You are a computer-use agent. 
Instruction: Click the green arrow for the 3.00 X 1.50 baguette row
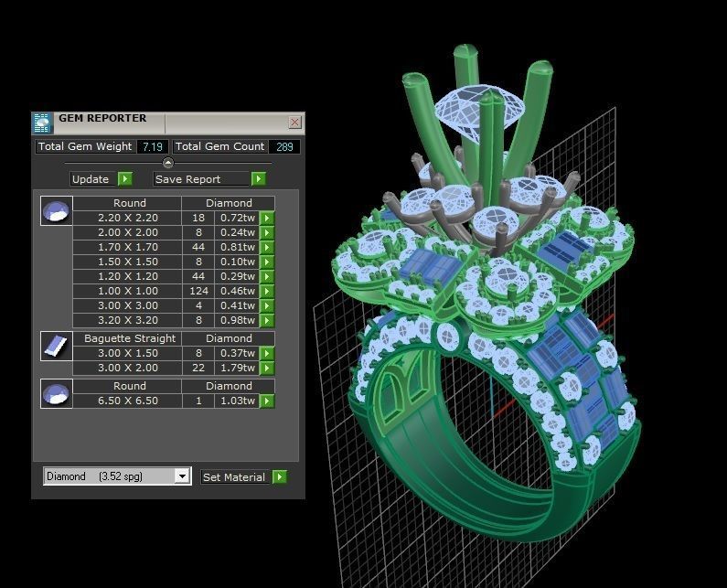pyautogui.click(x=267, y=353)
